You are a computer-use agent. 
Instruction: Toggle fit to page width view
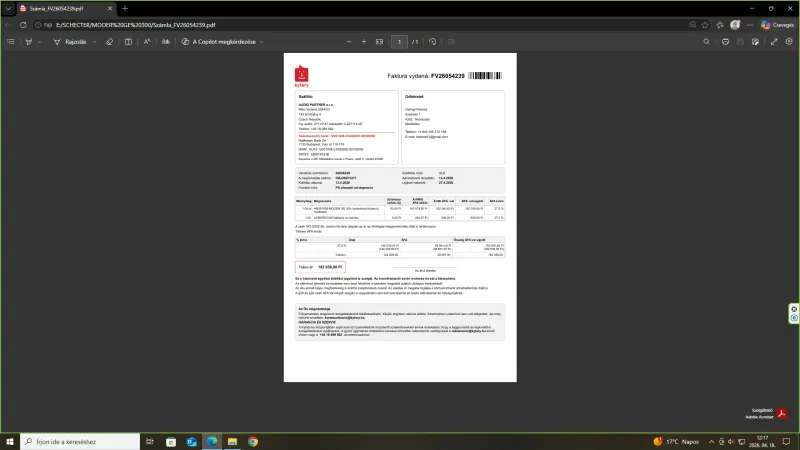point(379,42)
